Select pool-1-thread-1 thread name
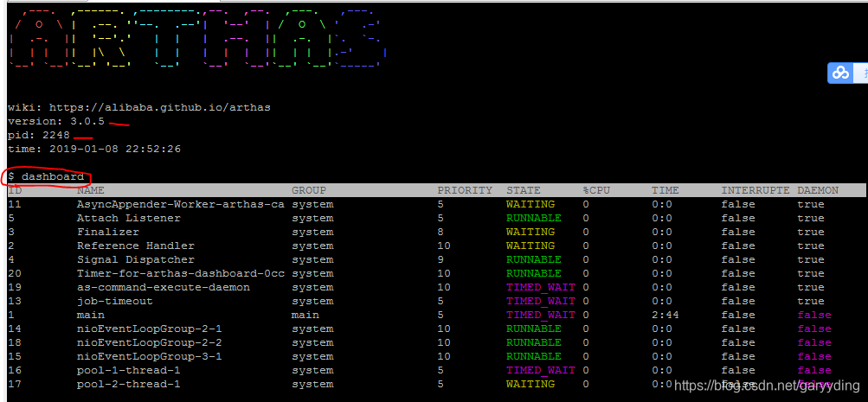The width and height of the screenshot is (868, 402). pyautogui.click(x=128, y=371)
